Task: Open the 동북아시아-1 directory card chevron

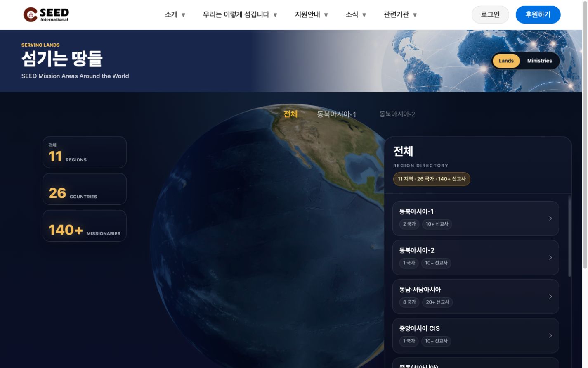Action: click(x=550, y=218)
